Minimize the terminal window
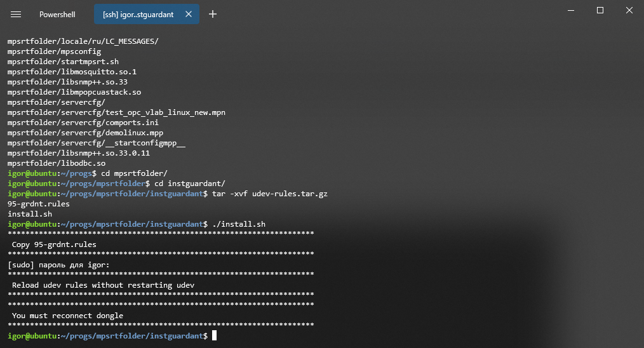 (x=570, y=10)
